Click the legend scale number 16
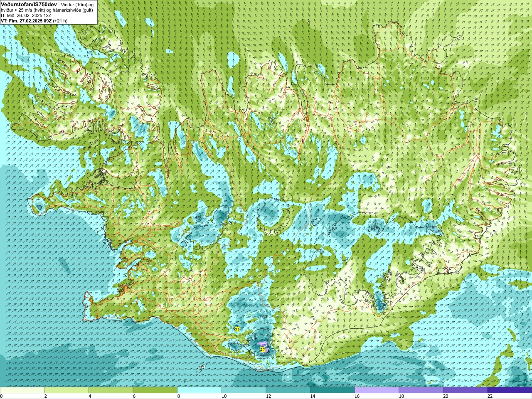Screen dimensions: 532x399 click(357, 396)
